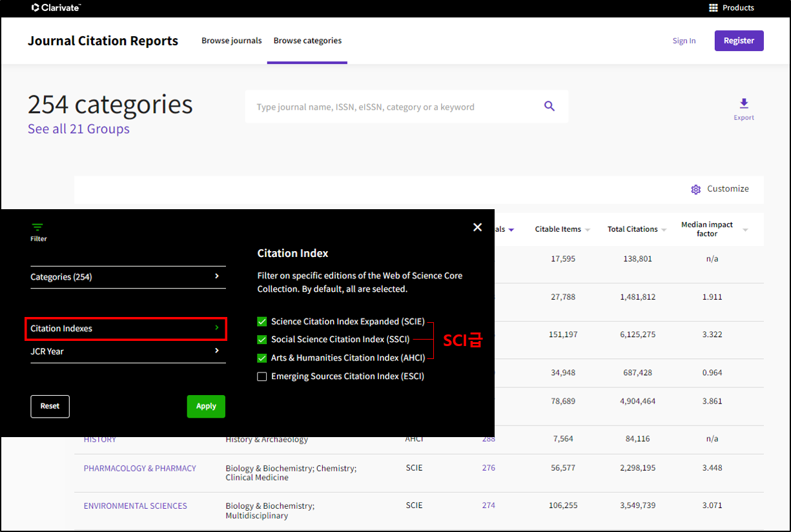Image resolution: width=791 pixels, height=532 pixels.
Task: Open the Products grid icon
Action: click(x=714, y=8)
